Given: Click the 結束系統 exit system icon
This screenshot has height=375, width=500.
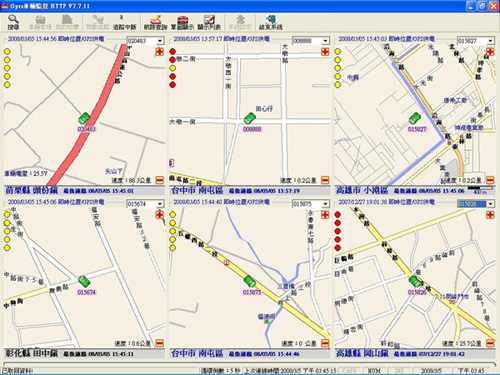Looking at the screenshot, I should [x=270, y=22].
